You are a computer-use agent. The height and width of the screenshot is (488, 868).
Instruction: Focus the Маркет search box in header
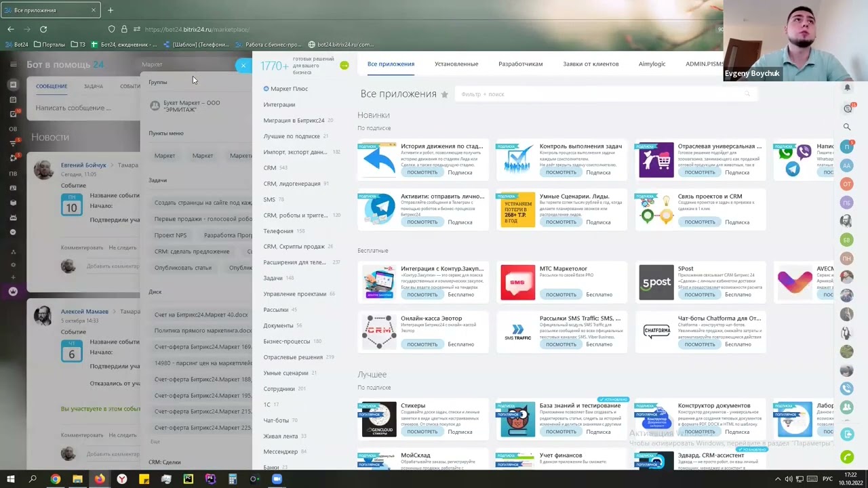click(x=189, y=64)
